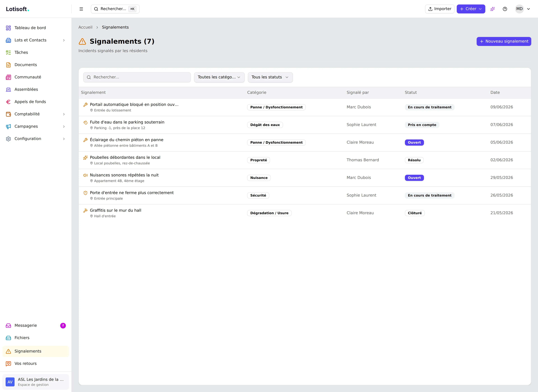Screen dimensions: 538x392
Task: Click water drop icon on Fuite d'eau row
Action: click(x=85, y=123)
